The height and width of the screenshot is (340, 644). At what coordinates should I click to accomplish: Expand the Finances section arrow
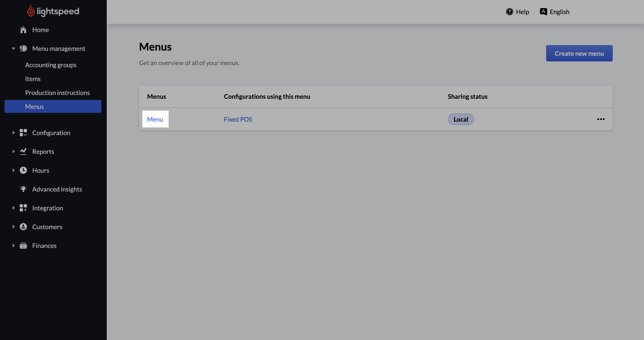click(x=13, y=246)
